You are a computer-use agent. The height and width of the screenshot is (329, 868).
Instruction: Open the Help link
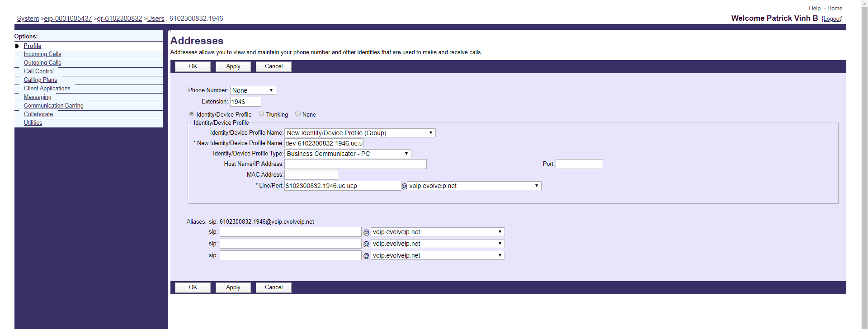point(814,9)
